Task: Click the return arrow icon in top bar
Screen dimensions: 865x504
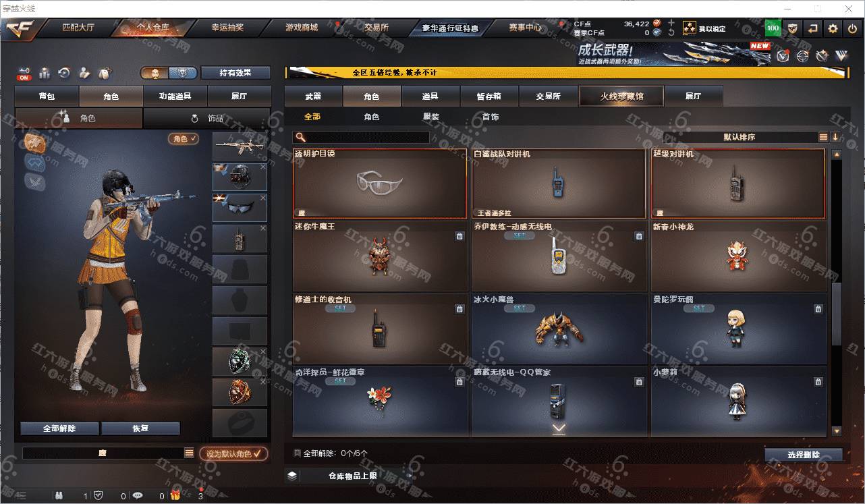Action: tap(813, 28)
